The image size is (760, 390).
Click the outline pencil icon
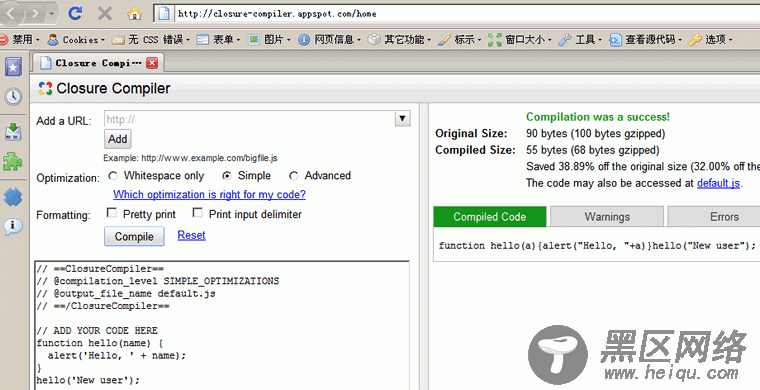(444, 40)
